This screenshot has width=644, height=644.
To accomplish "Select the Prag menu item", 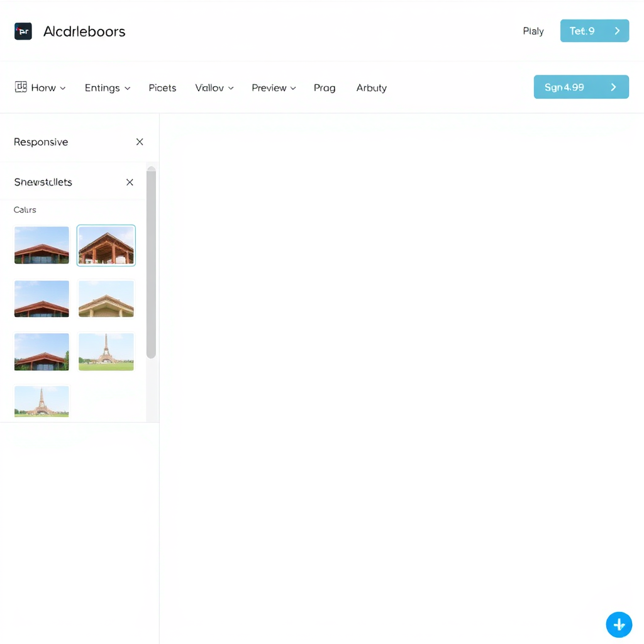I will point(325,88).
